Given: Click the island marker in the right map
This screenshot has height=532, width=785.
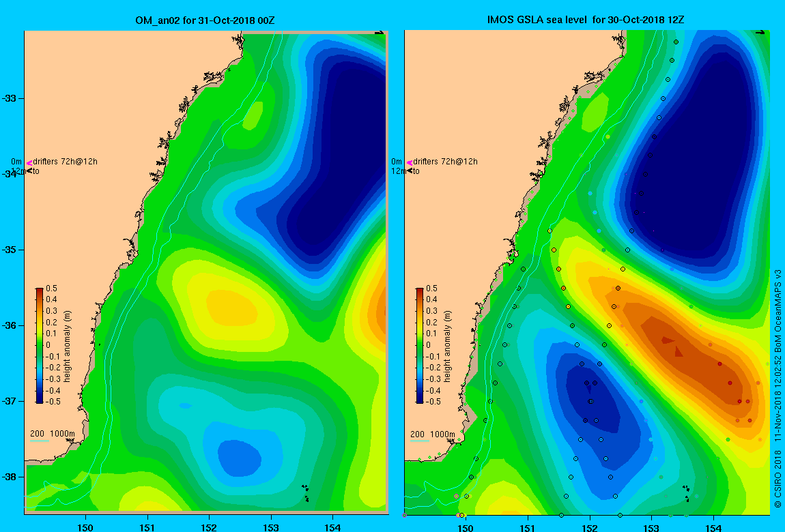Looking at the screenshot, I should click(x=686, y=492).
